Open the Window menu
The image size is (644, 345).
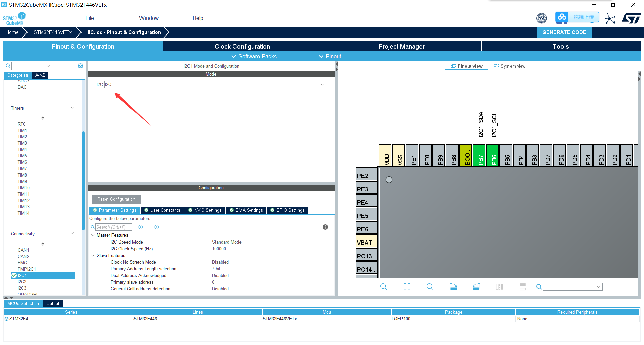click(149, 18)
